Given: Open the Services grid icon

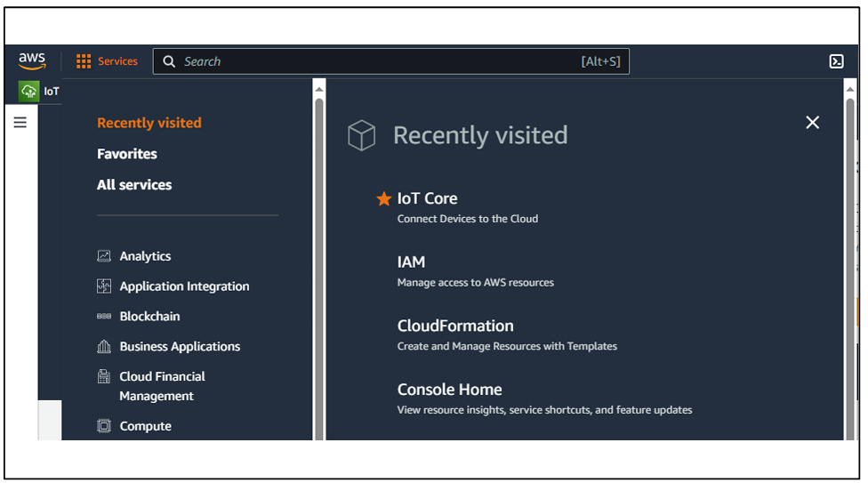Looking at the screenshot, I should (x=84, y=61).
